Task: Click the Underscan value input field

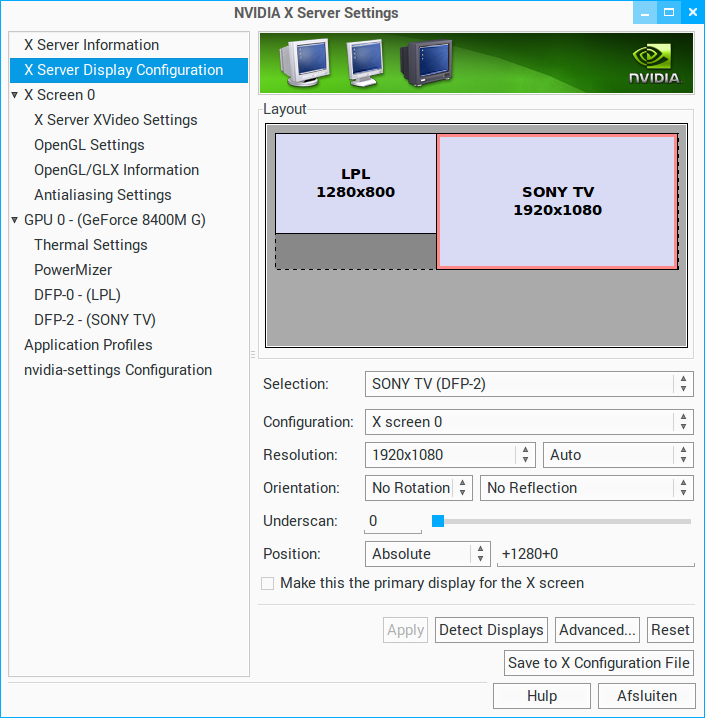Action: [393, 521]
